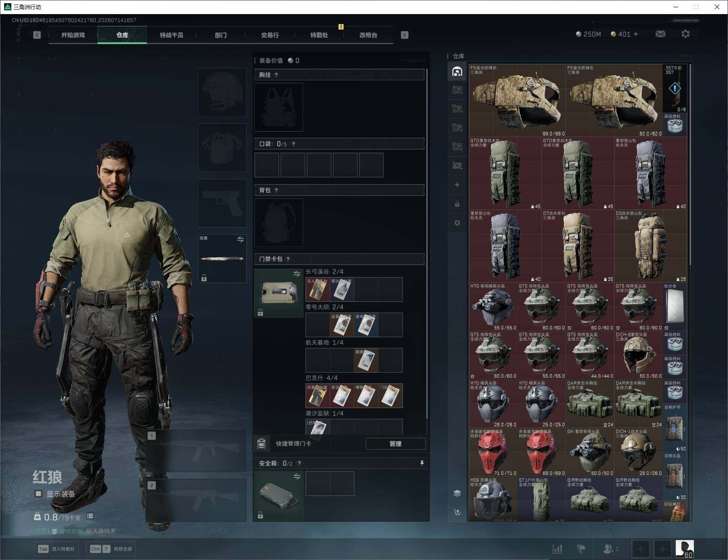
Task: Open the settings gear in top bar
Action: [x=685, y=34]
